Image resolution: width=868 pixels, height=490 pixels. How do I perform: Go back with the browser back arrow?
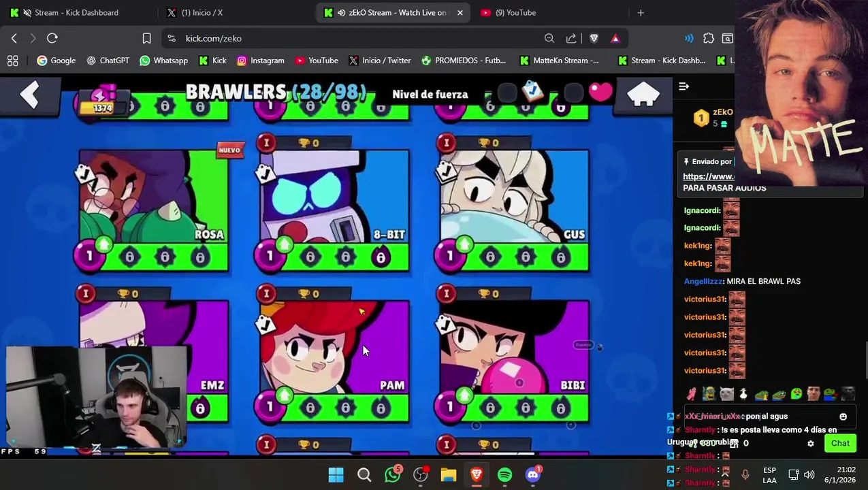(14, 38)
